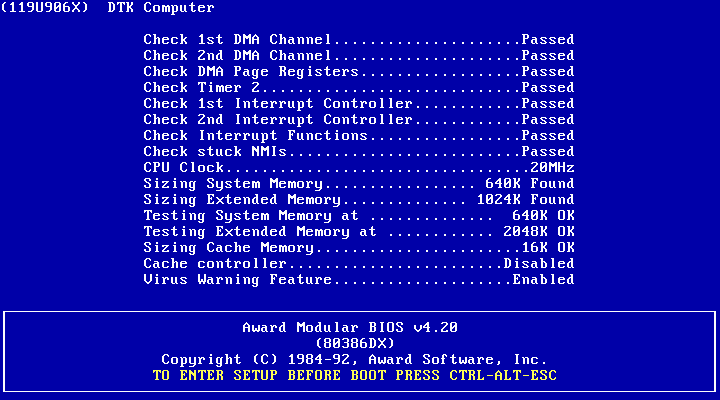The width and height of the screenshot is (720, 400).
Task: Click the "Check DMA Page Registers" line
Action: coord(359,72)
